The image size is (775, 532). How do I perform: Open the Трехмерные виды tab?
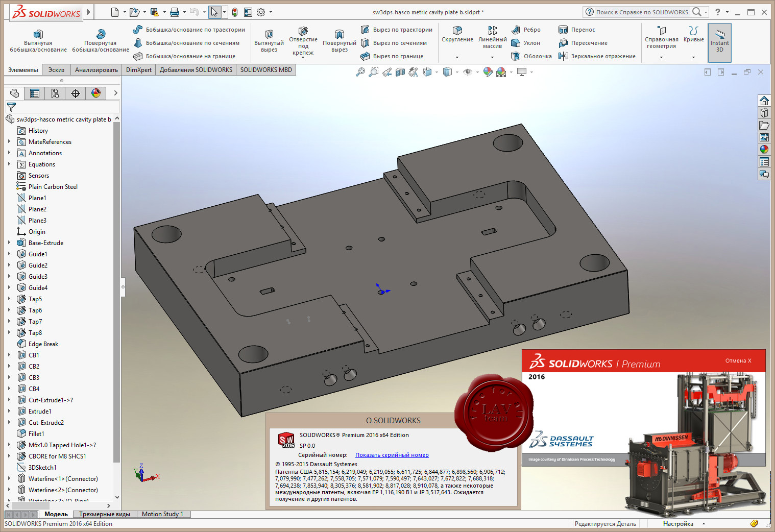(105, 514)
